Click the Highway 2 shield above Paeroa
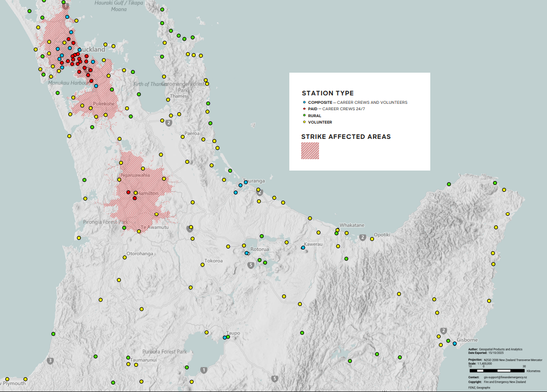The image size is (547, 392). point(169,123)
